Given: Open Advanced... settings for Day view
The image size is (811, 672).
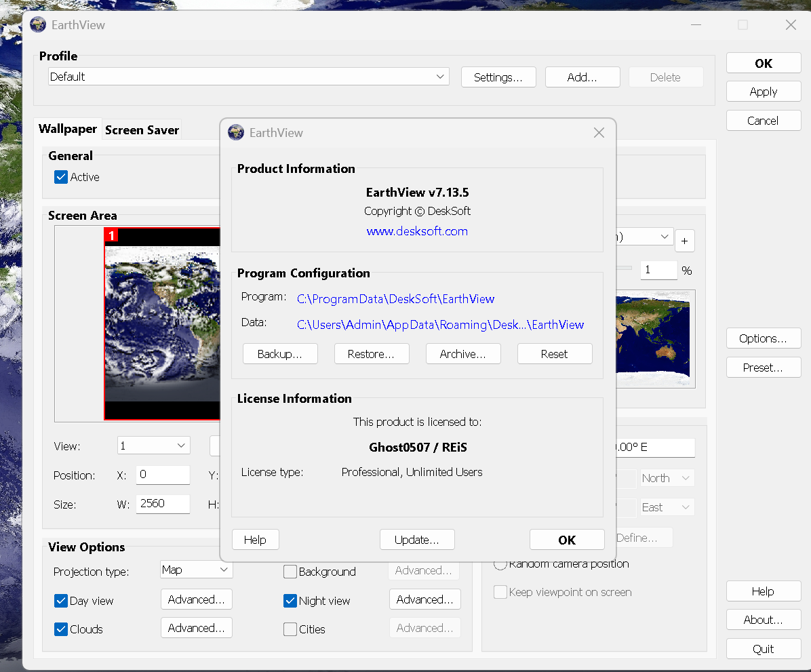Looking at the screenshot, I should (197, 599).
